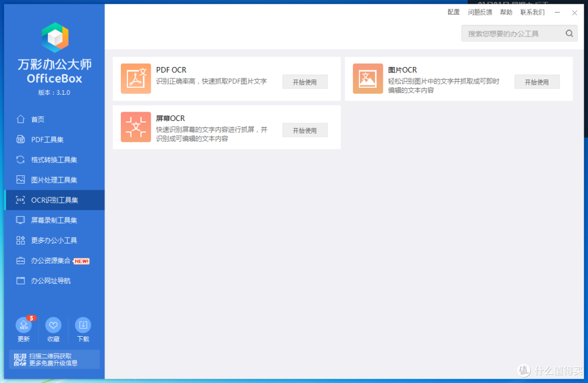This screenshot has width=588, height=383.
Task: Open the 图片处理工具集 image tools icon
Action: (21, 179)
